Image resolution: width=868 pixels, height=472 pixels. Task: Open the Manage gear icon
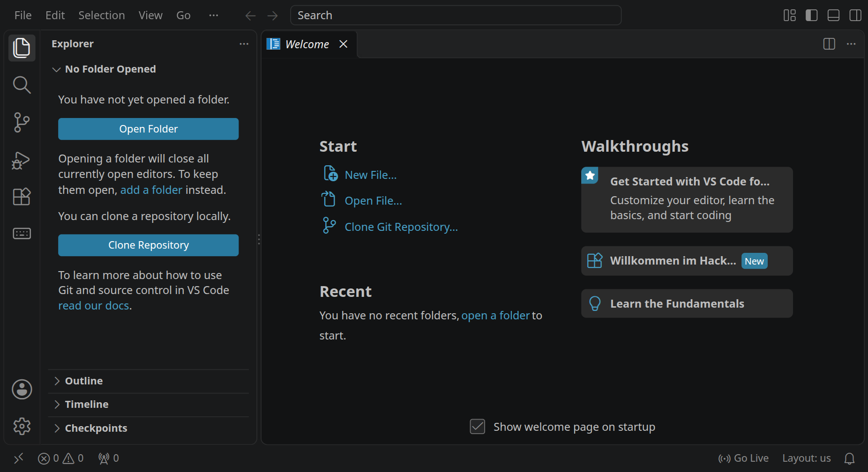[x=22, y=426]
